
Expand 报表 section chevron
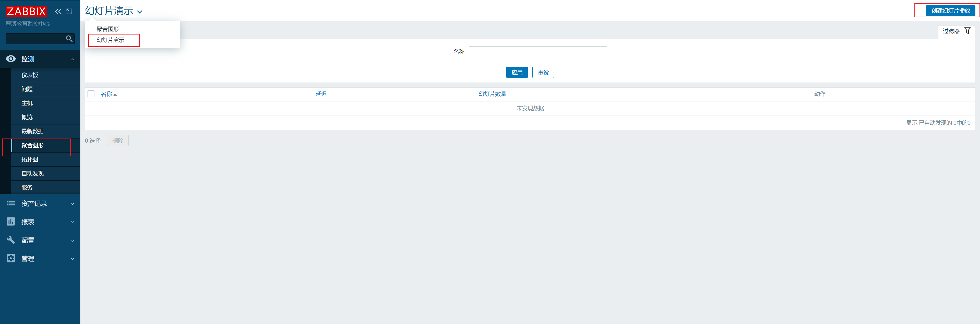click(x=72, y=222)
